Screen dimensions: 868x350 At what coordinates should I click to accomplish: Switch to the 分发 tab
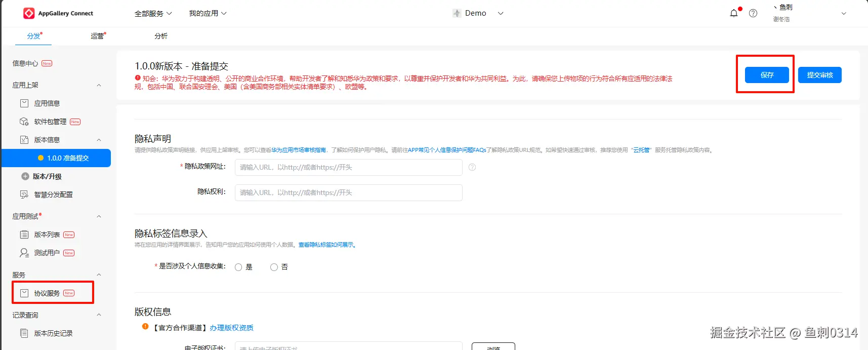click(x=34, y=36)
